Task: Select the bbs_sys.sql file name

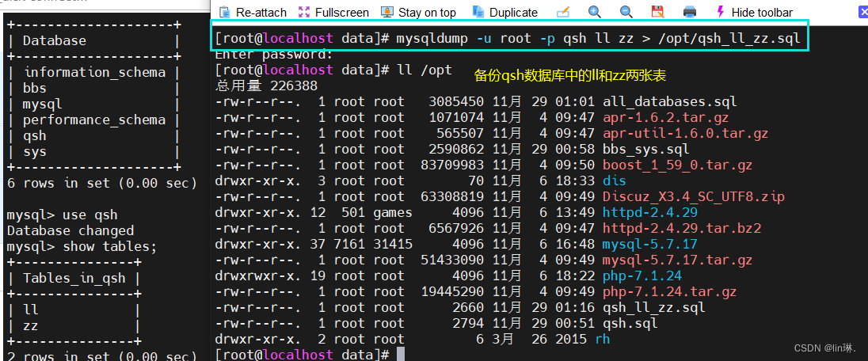Action: [646, 150]
